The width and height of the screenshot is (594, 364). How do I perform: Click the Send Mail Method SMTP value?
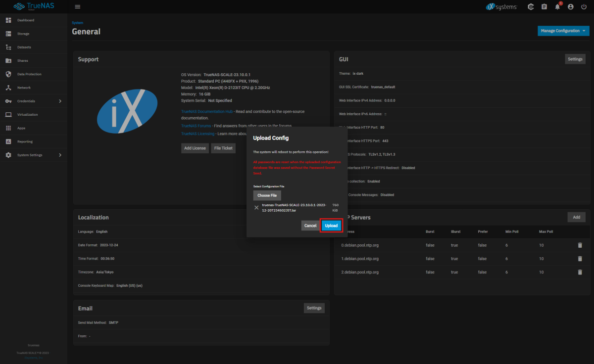click(x=113, y=322)
